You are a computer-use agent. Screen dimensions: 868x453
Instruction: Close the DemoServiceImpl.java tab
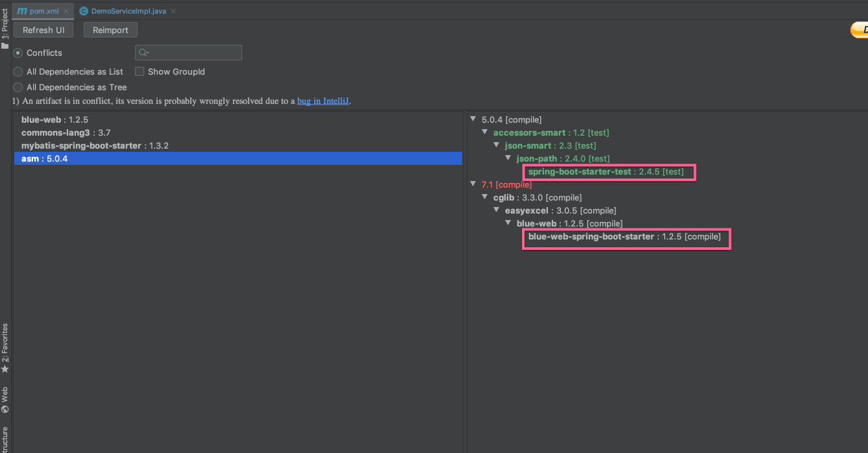pyautogui.click(x=173, y=11)
